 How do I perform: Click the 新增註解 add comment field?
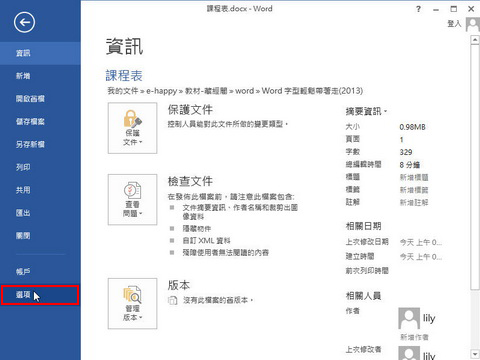pos(414,202)
